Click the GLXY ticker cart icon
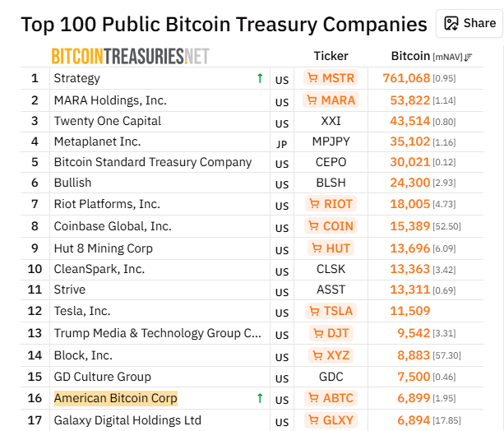The height and width of the screenshot is (431, 504). tap(314, 420)
